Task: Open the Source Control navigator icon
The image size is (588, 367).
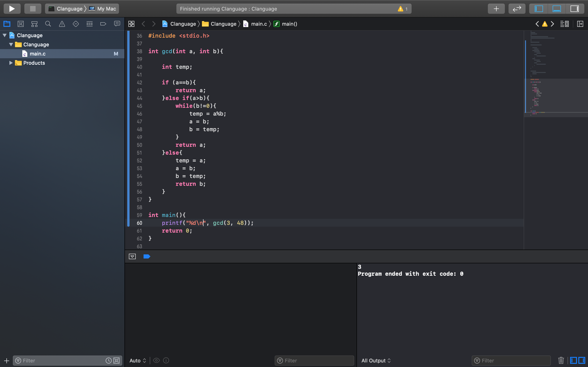Action: [x=21, y=24]
